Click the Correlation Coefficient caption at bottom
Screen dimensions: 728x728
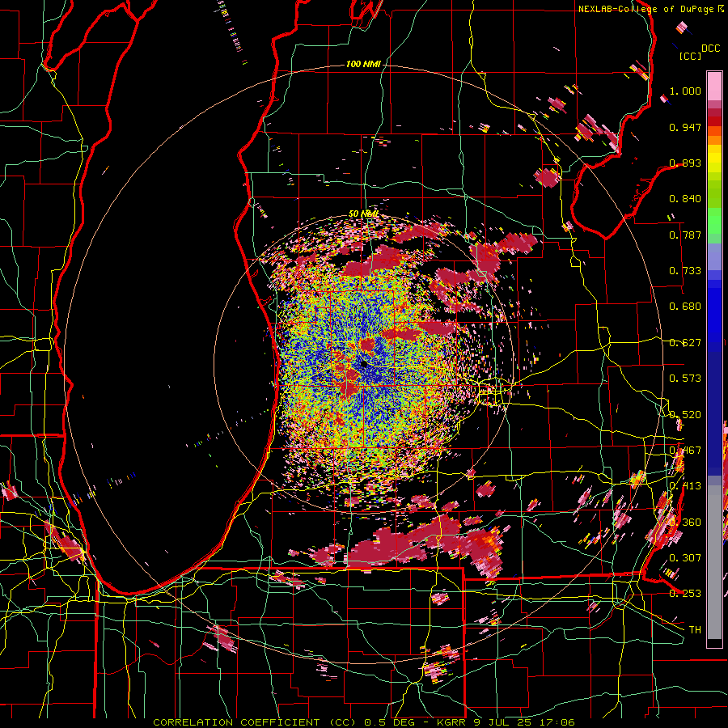click(363, 722)
